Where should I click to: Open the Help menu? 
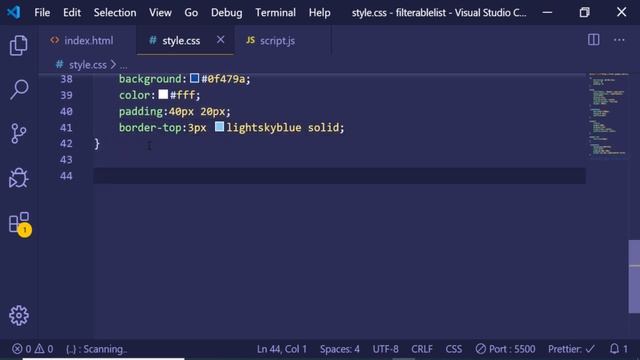(x=320, y=13)
